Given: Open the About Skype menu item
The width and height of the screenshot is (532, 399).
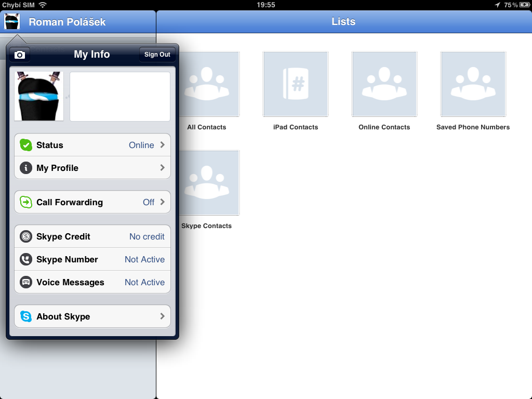Looking at the screenshot, I should point(92,316).
